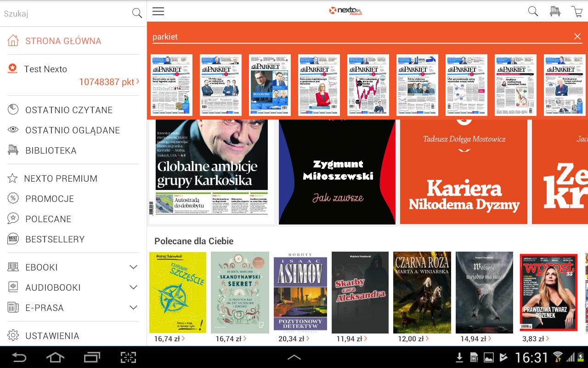Expand the Ebooki category

[134, 267]
